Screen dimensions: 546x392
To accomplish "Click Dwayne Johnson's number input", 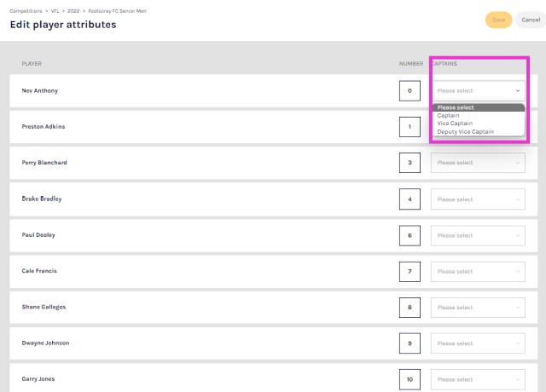I will [x=409, y=343].
